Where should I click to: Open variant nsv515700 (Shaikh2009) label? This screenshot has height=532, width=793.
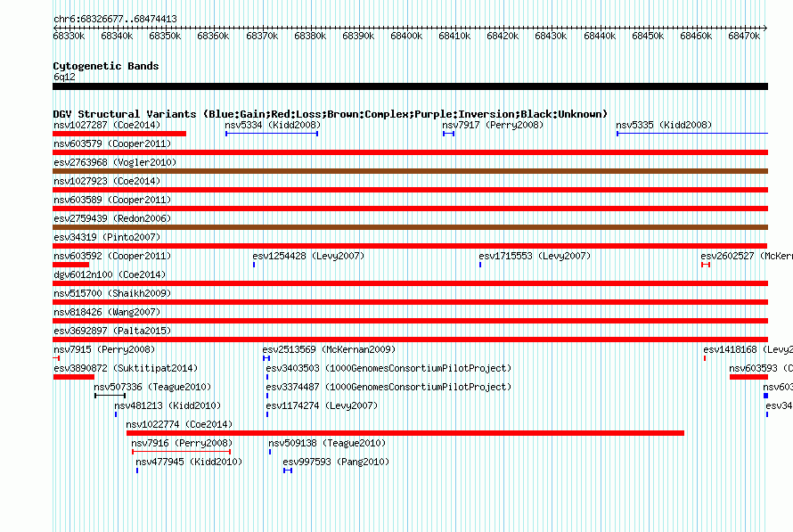(112, 293)
